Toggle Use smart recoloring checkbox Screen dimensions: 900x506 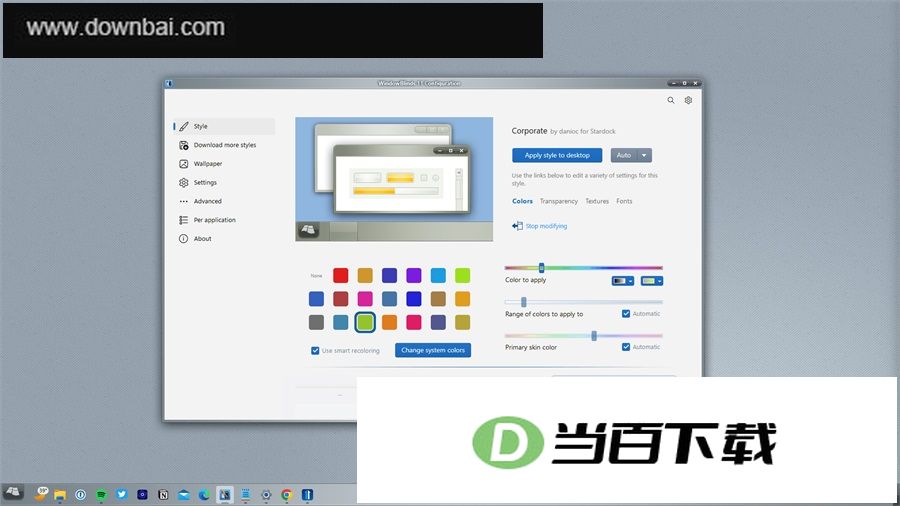[315, 351]
